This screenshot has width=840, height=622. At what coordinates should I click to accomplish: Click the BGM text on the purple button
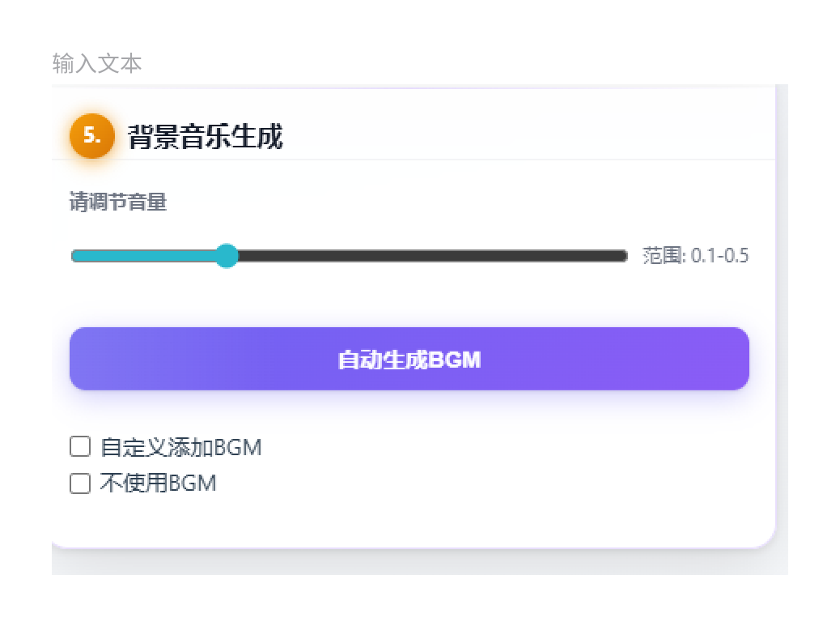pyautogui.click(x=454, y=360)
